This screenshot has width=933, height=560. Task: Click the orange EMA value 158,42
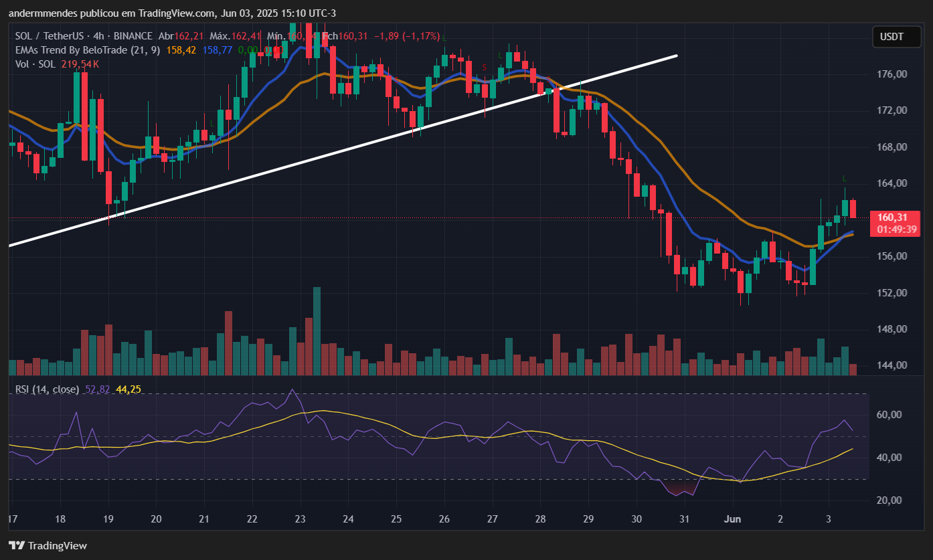coord(181,50)
